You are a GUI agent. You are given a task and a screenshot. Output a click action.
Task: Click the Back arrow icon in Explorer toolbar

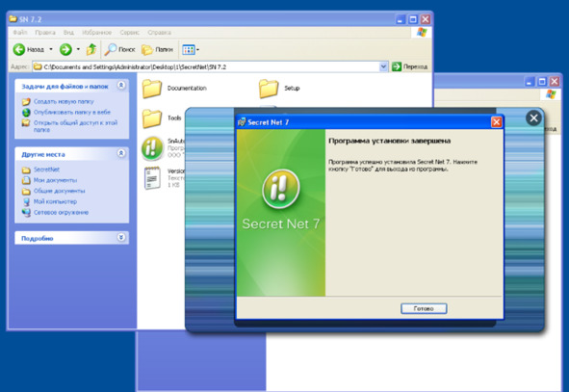coord(19,49)
